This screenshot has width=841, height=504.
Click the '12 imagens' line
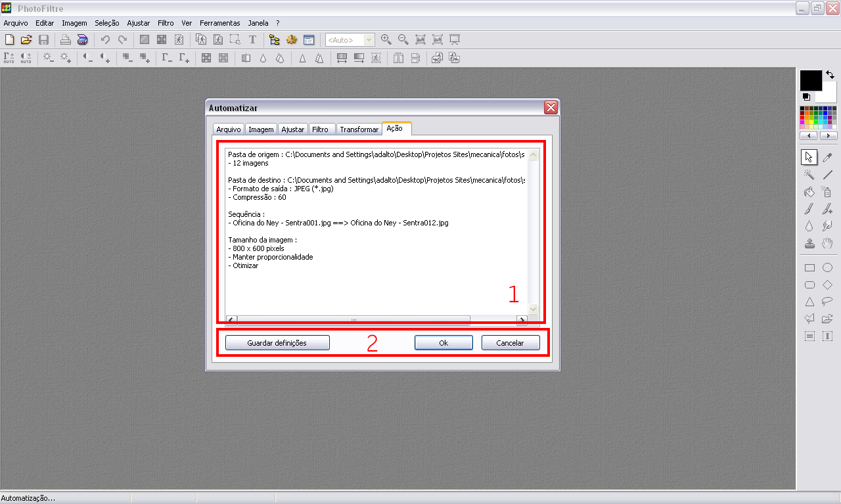[x=248, y=163]
